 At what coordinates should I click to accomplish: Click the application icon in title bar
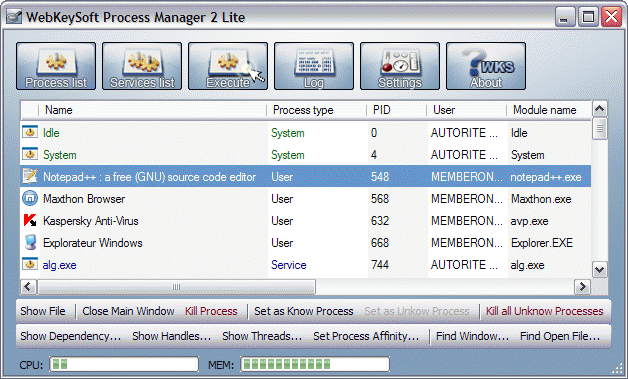click(14, 17)
